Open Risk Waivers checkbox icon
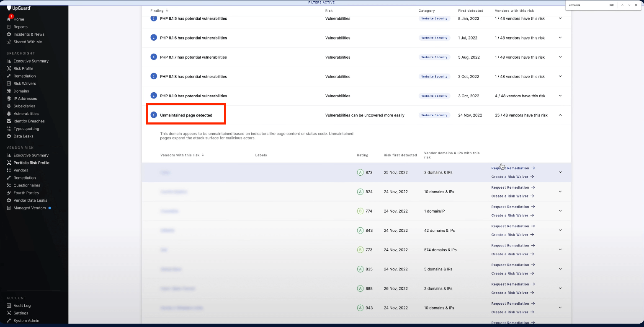Image resolution: width=644 pixels, height=327 pixels. [9, 84]
